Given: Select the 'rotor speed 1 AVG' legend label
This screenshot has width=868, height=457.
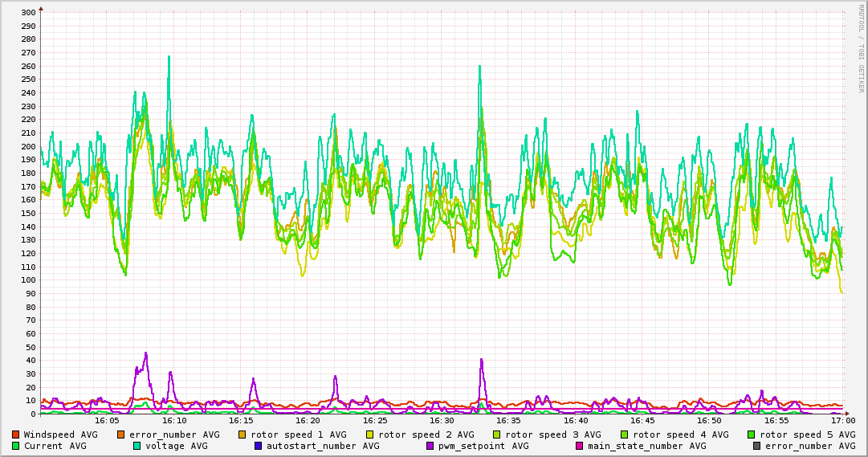Looking at the screenshot, I should coord(299,435).
